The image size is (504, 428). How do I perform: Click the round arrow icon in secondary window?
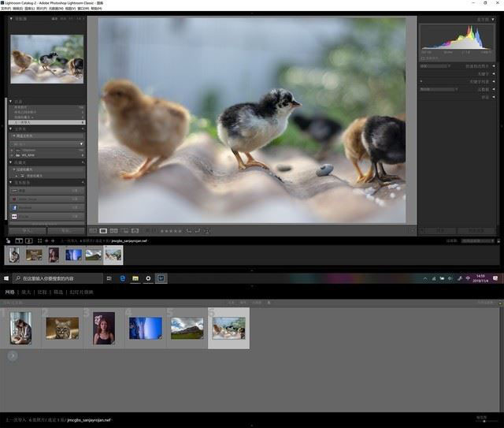coord(13,355)
